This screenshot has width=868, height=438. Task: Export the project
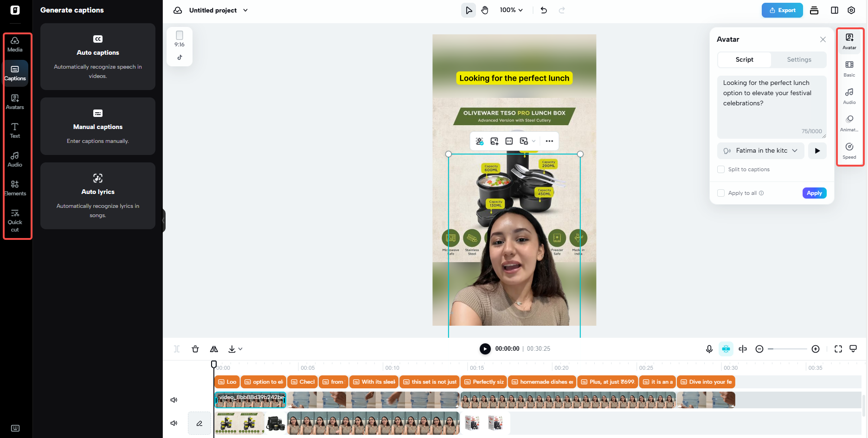tap(782, 10)
